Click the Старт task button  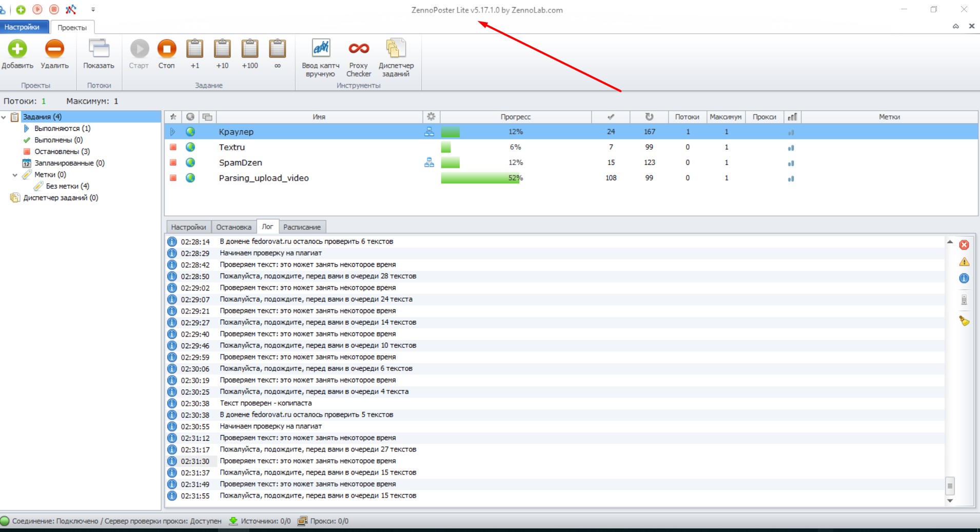(x=139, y=54)
